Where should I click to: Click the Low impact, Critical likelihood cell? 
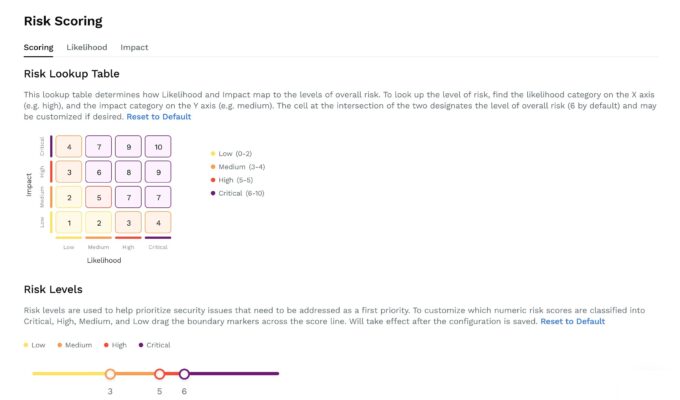(158, 222)
